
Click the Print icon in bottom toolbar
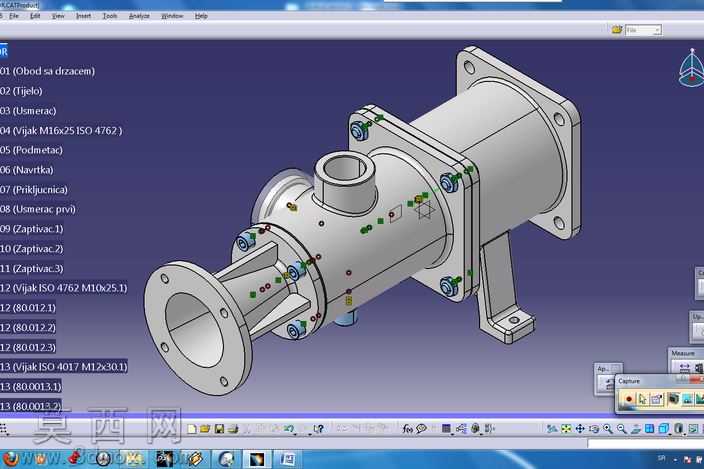click(233, 429)
